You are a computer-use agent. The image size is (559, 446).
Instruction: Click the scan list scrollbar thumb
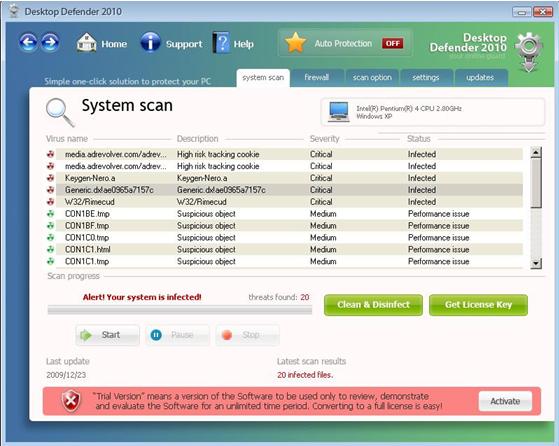point(536,183)
